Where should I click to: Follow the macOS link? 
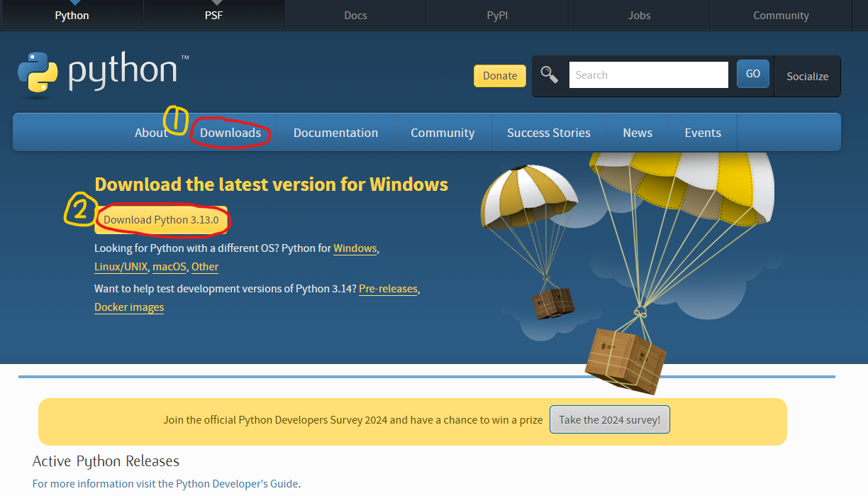169,267
